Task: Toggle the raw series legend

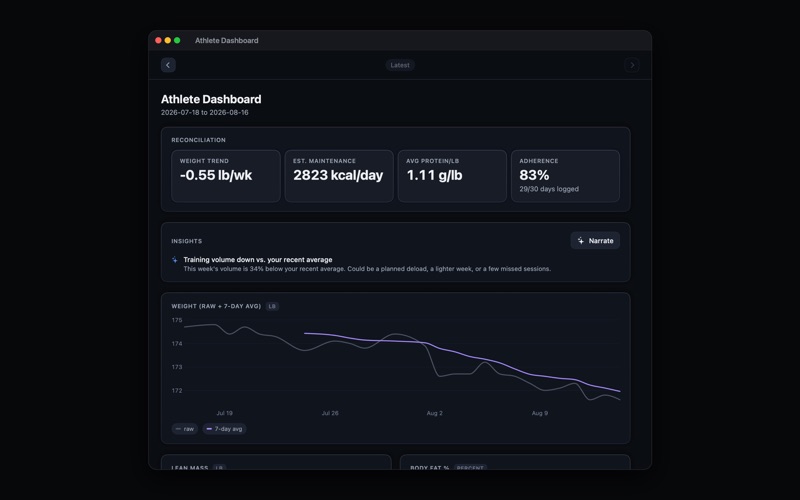Action: 185,429
